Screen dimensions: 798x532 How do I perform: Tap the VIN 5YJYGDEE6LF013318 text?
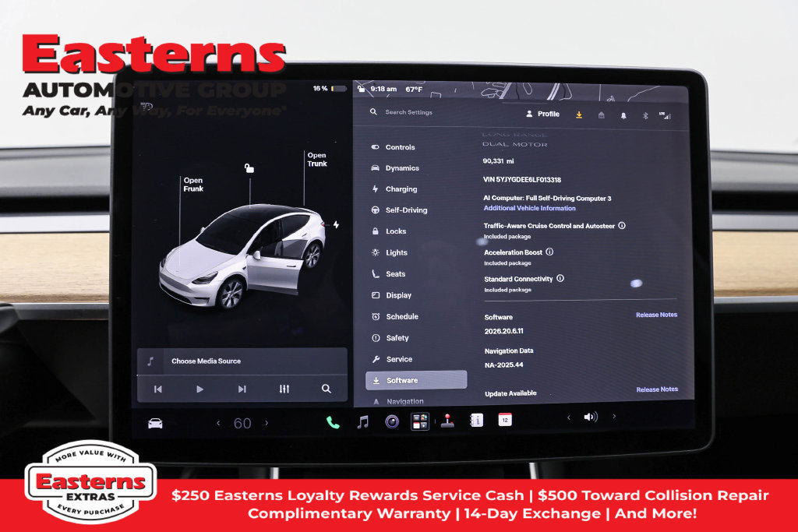tap(522, 179)
